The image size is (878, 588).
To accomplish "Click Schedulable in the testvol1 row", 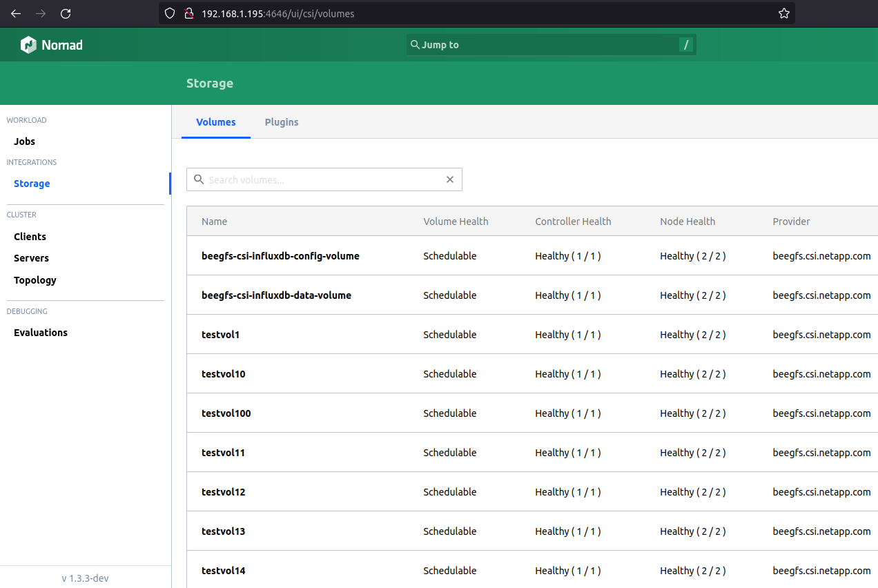I will pos(450,335).
